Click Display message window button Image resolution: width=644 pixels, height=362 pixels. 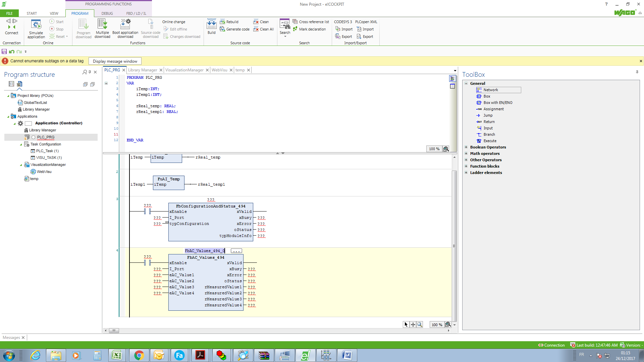[115, 61]
